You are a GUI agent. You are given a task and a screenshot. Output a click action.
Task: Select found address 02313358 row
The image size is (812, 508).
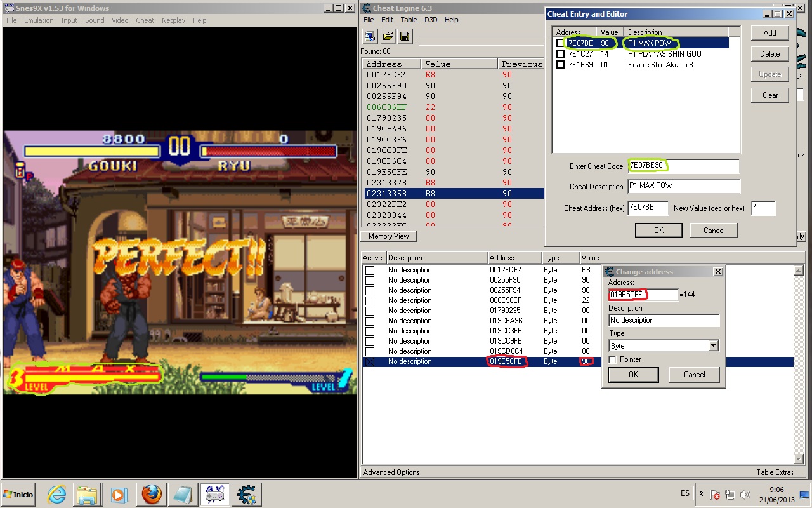(x=454, y=194)
